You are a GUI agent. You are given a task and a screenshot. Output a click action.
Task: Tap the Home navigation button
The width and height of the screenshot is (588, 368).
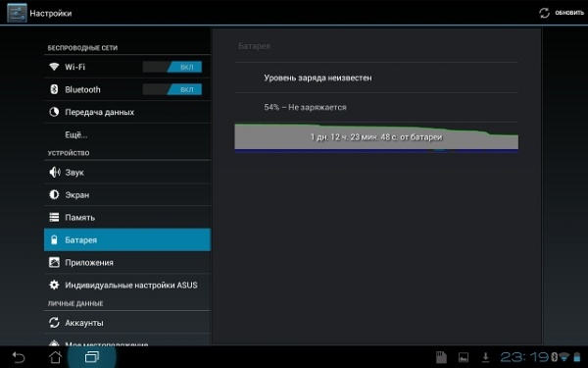pos(56,357)
